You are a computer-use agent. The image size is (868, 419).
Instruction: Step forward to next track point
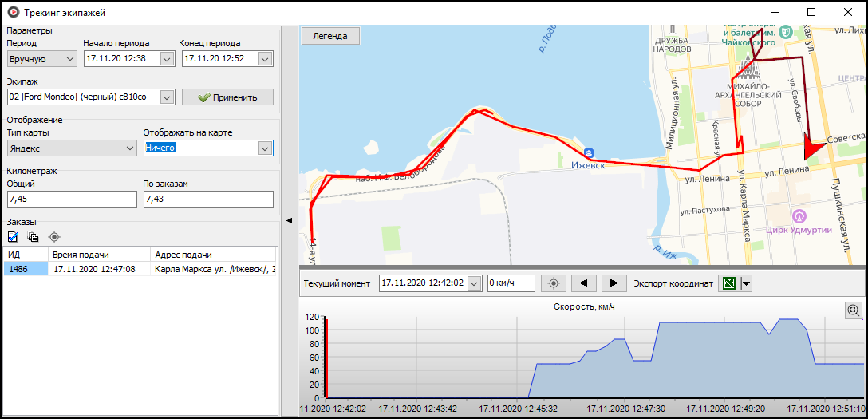[x=614, y=283]
